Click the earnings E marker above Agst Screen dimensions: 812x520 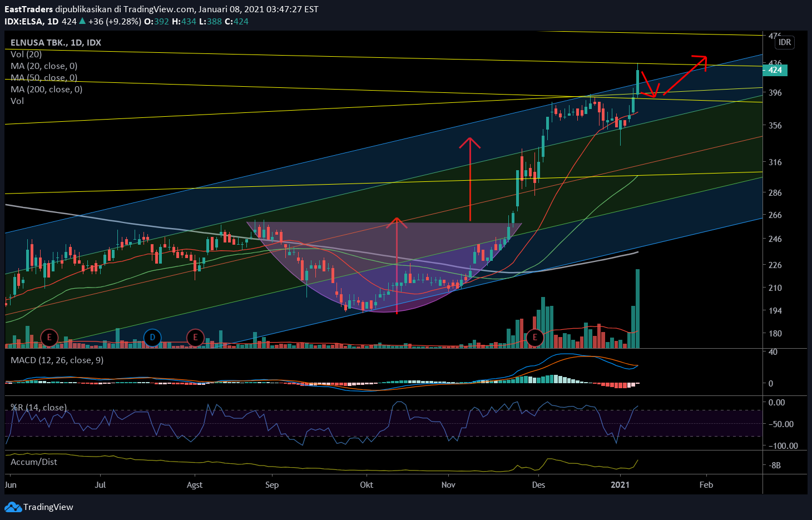coord(195,337)
